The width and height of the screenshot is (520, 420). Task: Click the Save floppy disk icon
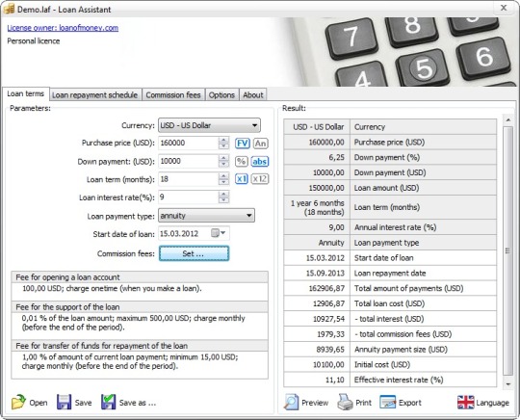[x=64, y=402]
